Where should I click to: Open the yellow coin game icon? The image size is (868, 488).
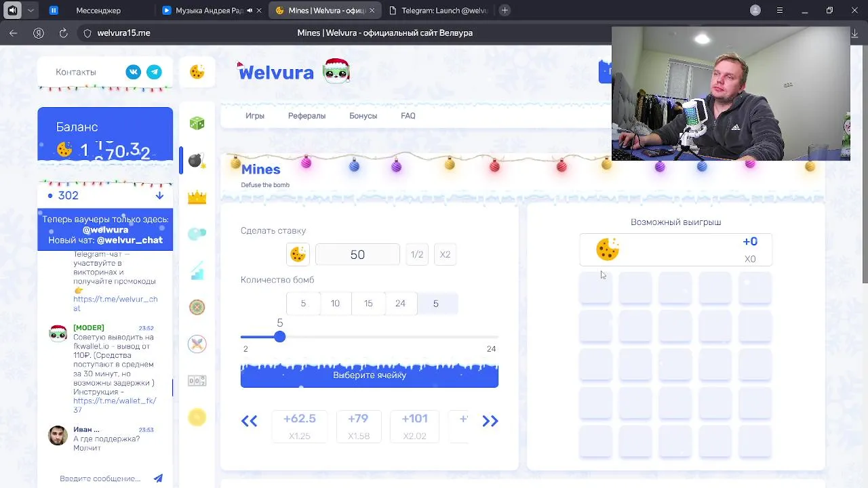[x=197, y=418]
